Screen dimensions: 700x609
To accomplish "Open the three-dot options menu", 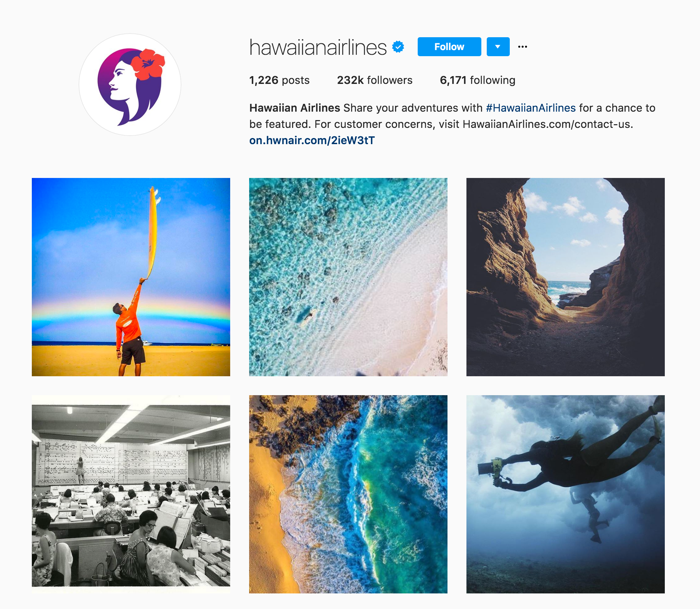I will [523, 47].
